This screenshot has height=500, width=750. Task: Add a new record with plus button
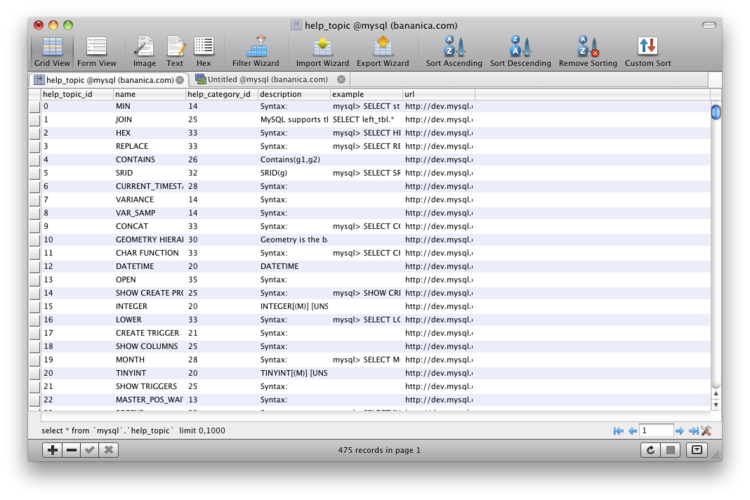coord(53,450)
